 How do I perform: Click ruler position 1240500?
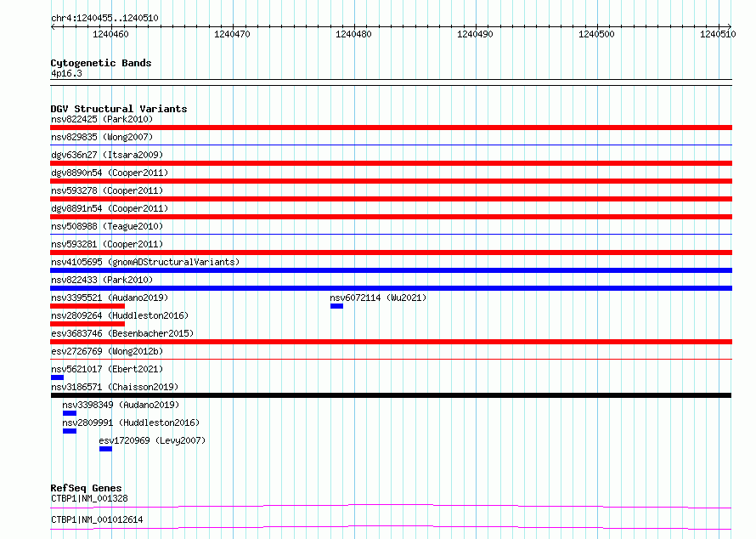[597, 34]
